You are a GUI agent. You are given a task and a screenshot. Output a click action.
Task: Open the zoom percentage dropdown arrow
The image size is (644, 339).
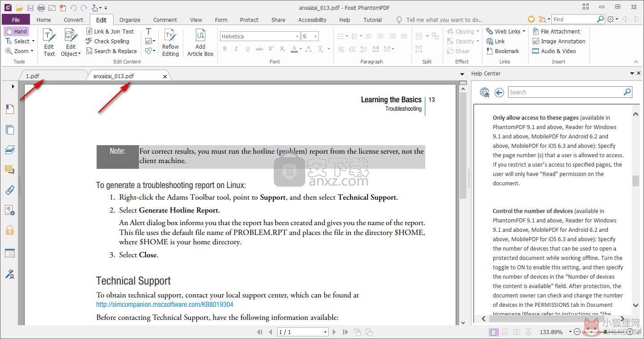570,332
